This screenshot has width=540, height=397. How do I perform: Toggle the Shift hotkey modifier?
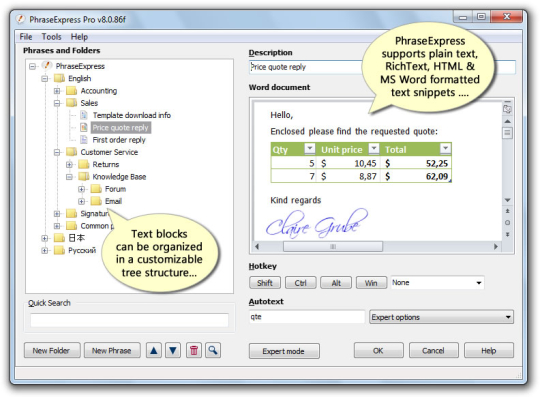(265, 283)
